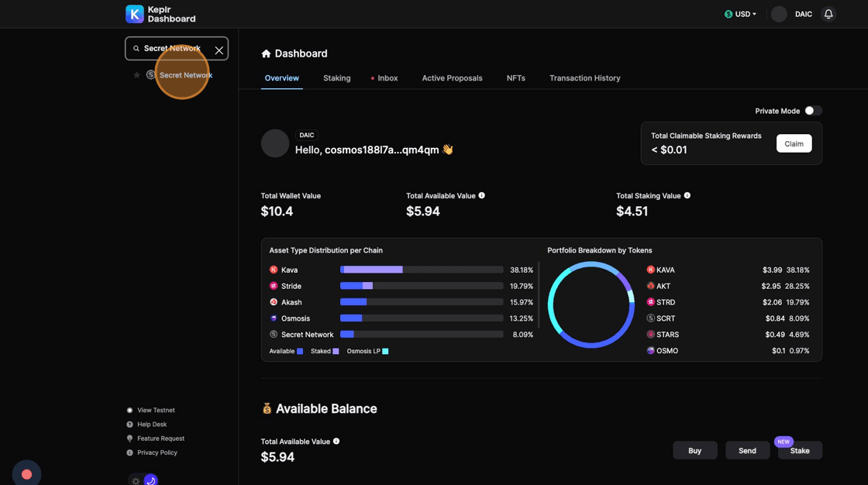Image resolution: width=868 pixels, height=485 pixels.
Task: Click the Kava distribution progress bar
Action: point(422,270)
